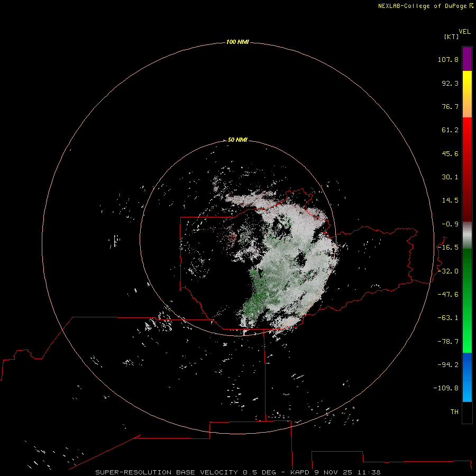Screen dimensions: 476x476
Task: Click the -0.9 legend value
Action: pos(450,224)
